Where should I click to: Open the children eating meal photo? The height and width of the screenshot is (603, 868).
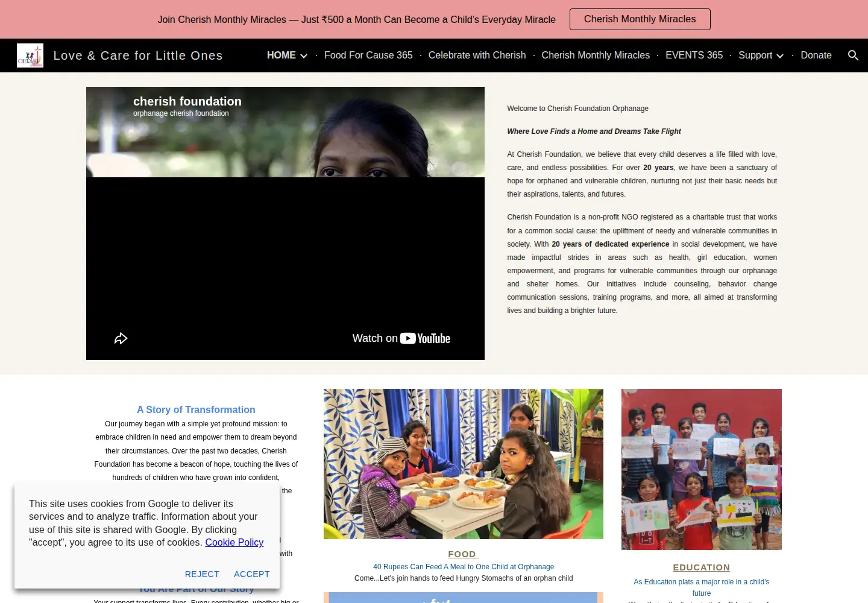464,464
